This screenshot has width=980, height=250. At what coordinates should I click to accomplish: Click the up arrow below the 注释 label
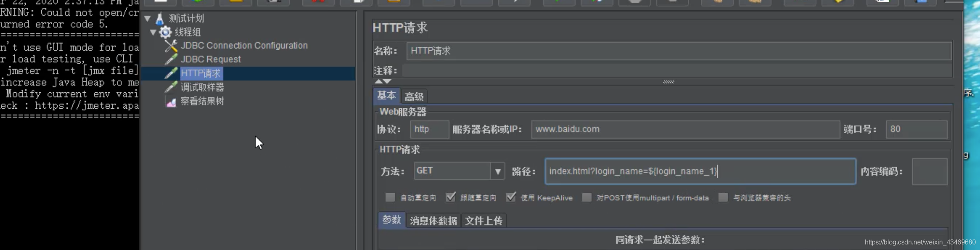(x=379, y=81)
